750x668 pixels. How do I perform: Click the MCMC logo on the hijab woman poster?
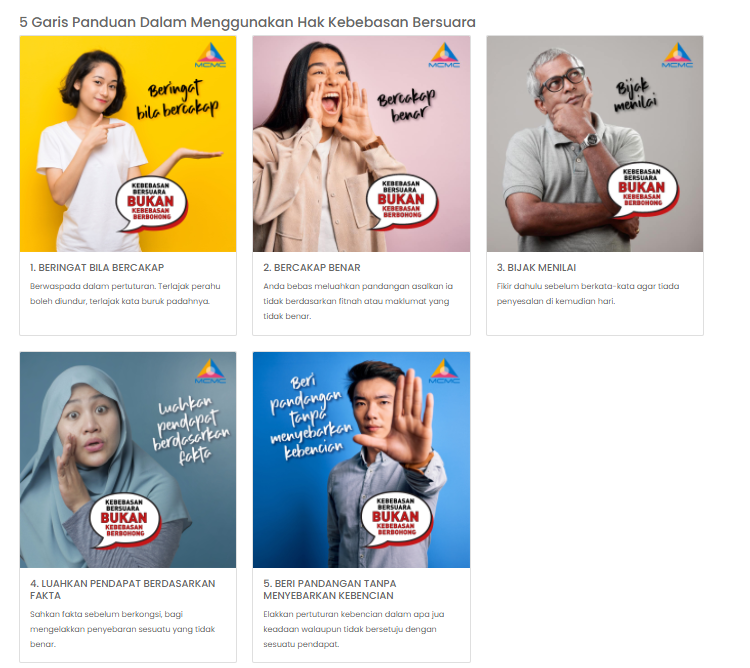pos(210,371)
